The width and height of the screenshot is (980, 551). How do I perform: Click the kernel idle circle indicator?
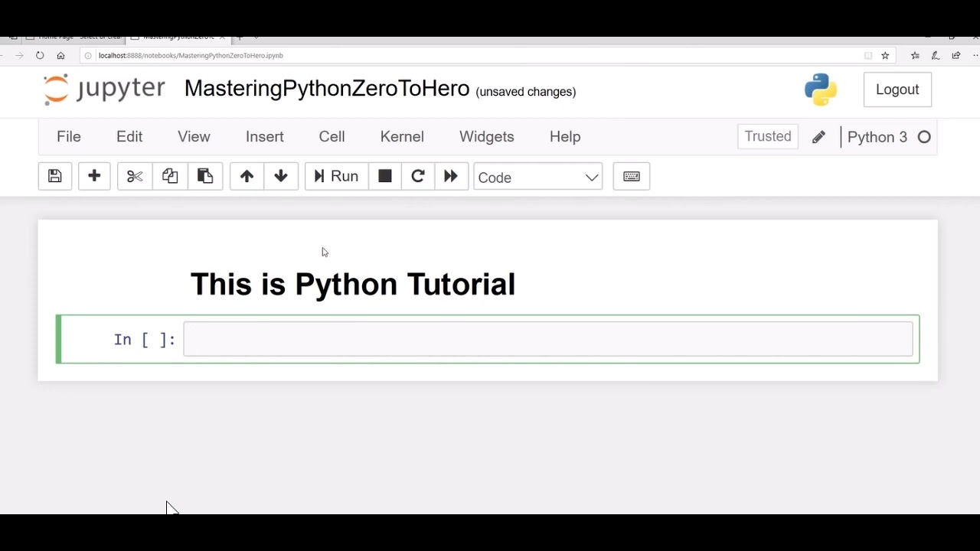tap(924, 137)
